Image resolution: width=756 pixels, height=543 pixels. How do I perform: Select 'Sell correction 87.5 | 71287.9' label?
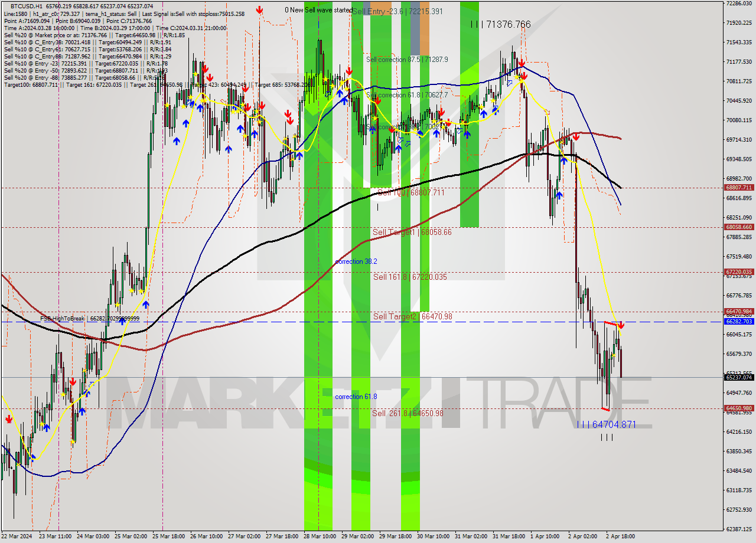[407, 60]
